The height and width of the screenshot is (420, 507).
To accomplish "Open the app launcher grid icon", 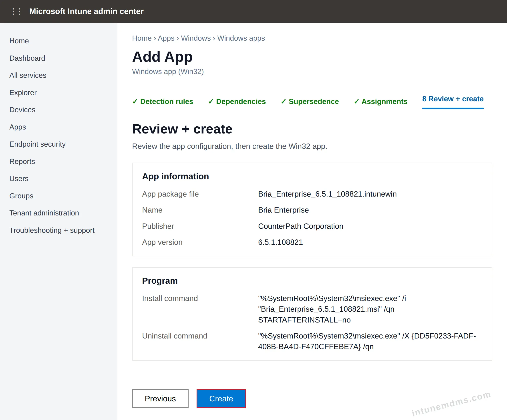I will pyautogui.click(x=16, y=11).
